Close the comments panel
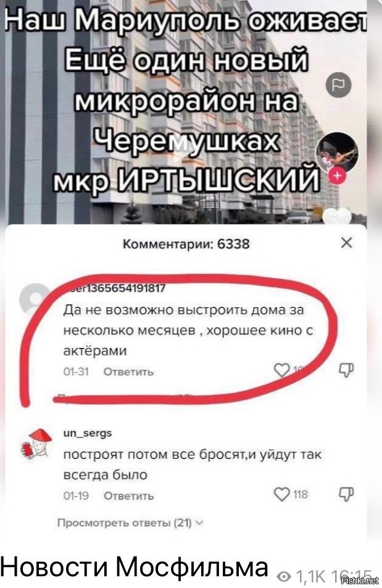The height and width of the screenshot is (588, 382). click(346, 243)
